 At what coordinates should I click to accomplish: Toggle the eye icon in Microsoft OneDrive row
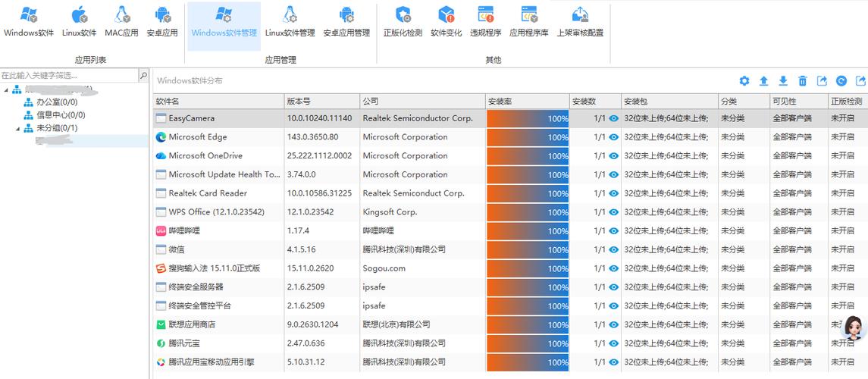point(613,156)
